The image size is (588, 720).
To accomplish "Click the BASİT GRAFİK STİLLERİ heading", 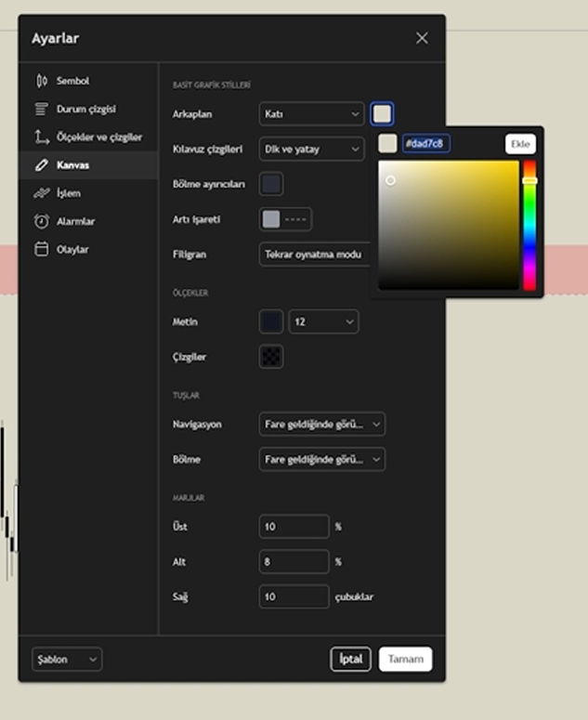I will click(212, 85).
